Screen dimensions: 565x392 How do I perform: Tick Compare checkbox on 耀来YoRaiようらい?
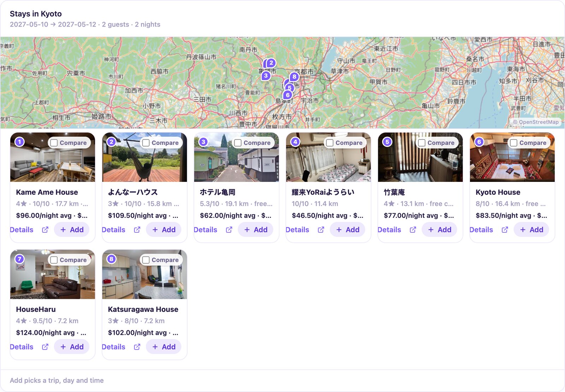[330, 143]
